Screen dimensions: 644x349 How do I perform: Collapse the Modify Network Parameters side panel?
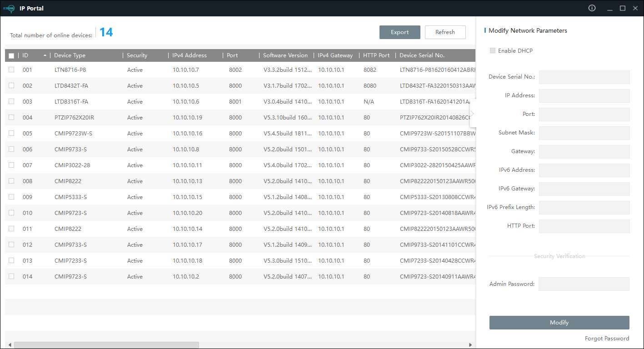(x=473, y=113)
